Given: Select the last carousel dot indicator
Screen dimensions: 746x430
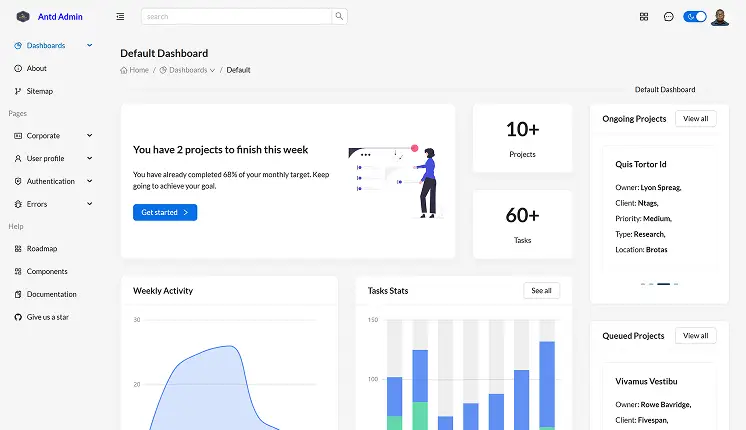Looking at the screenshot, I should 676,284.
